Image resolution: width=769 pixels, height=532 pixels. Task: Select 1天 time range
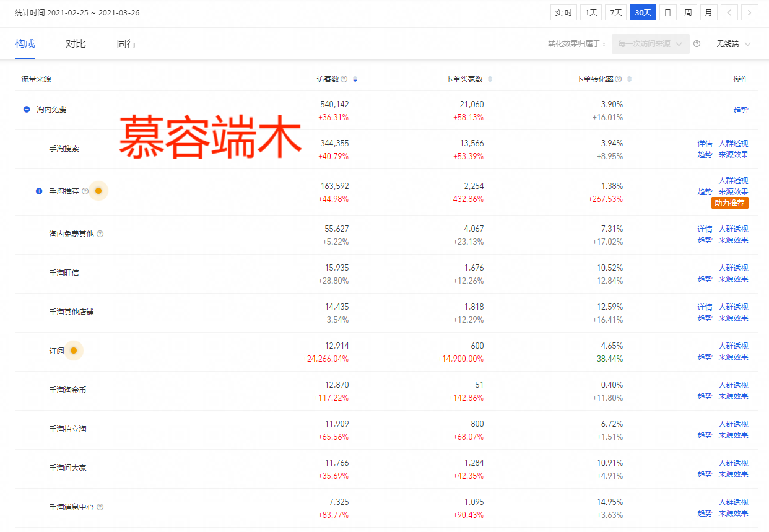click(x=591, y=12)
